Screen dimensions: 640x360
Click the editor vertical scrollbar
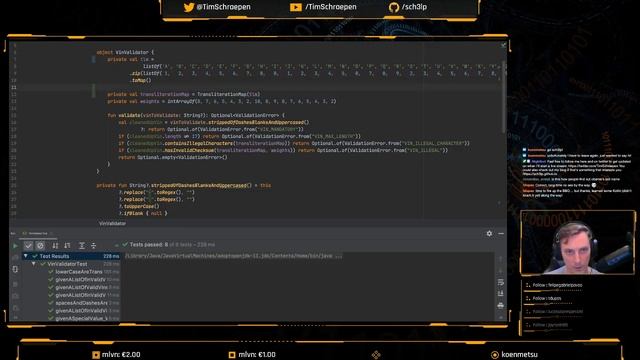[x=504, y=98]
